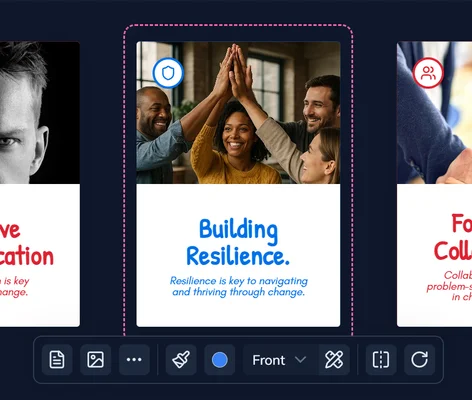Click the refresh regenerate arrow icon

click(419, 360)
